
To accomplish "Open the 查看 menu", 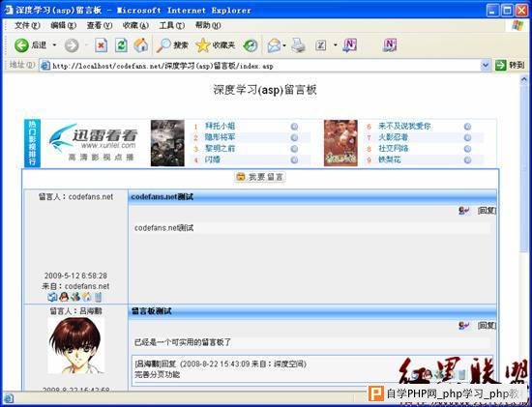I will coord(99,25).
